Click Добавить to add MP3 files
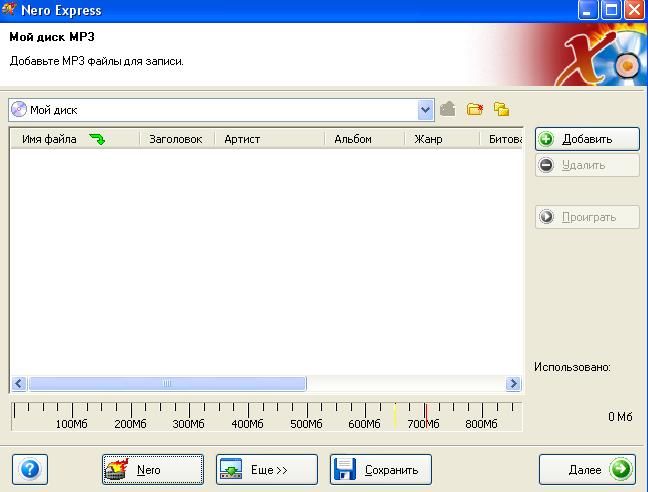The image size is (648, 492). coord(587,139)
